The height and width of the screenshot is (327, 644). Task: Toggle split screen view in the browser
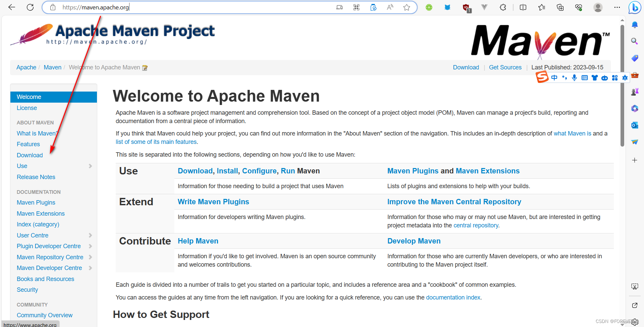coord(523,7)
